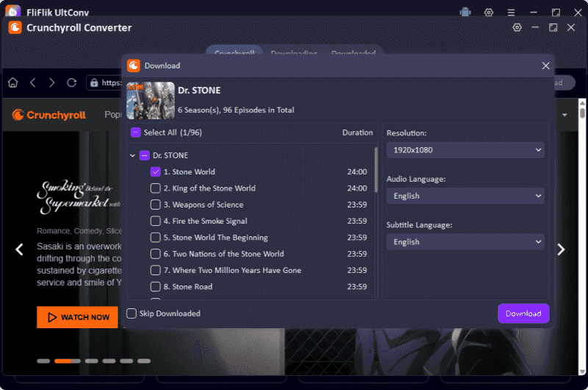
Task: Click the '6 Season(s), 96 Episodes in Total' text
Action: (x=236, y=110)
